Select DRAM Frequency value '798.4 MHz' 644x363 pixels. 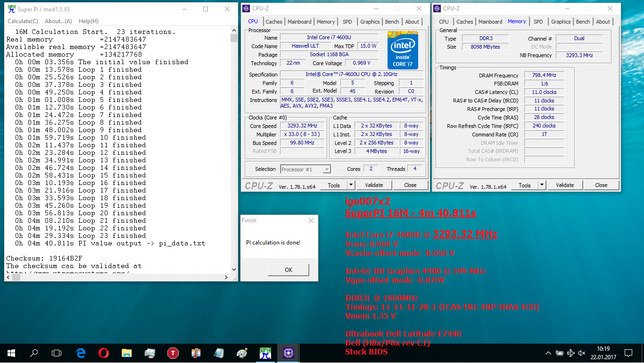click(544, 76)
